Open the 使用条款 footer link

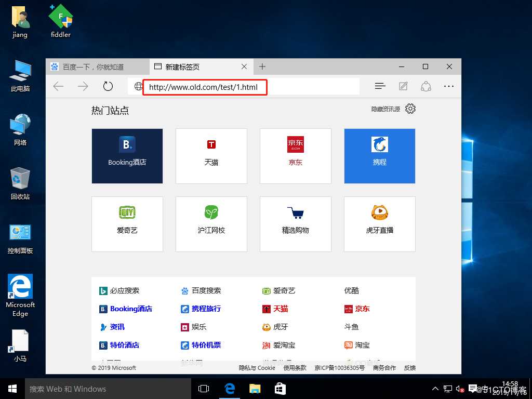tap(295, 368)
